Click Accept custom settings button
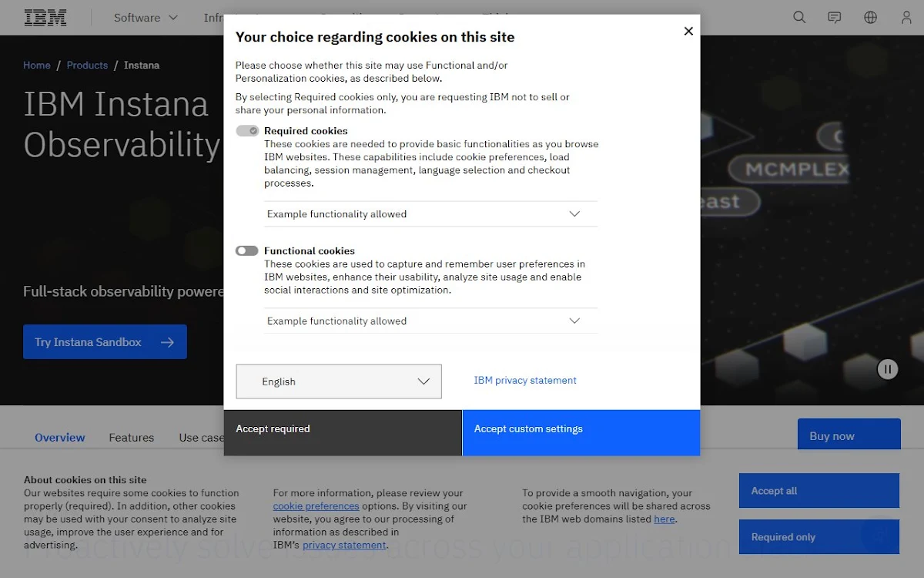This screenshot has height=578, width=924. [x=581, y=432]
